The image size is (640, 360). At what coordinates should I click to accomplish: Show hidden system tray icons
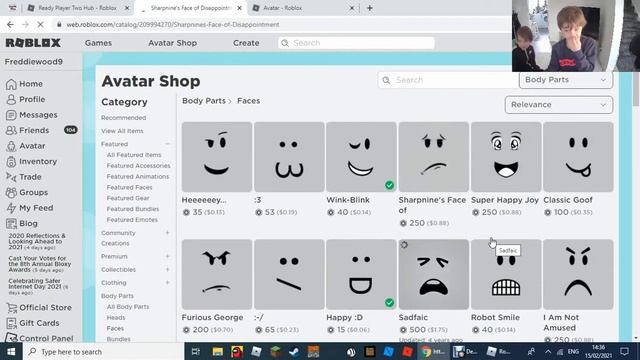(x=548, y=351)
